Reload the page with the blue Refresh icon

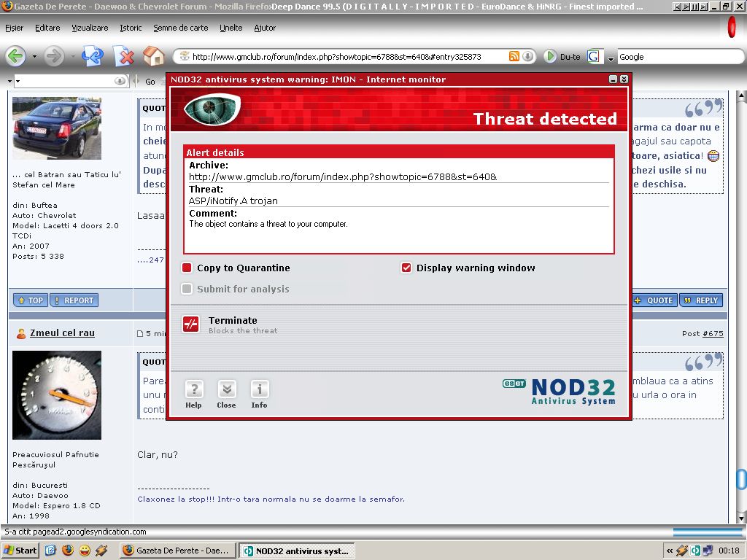(93, 56)
